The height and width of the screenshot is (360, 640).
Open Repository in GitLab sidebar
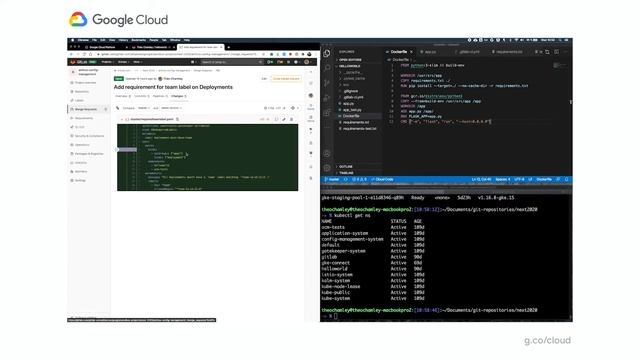(x=82, y=92)
